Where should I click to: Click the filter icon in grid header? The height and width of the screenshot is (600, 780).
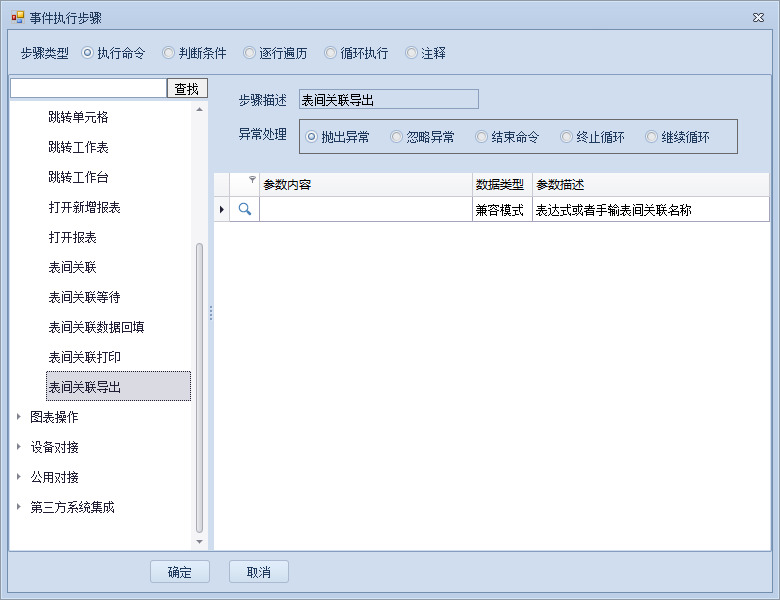coord(252,180)
